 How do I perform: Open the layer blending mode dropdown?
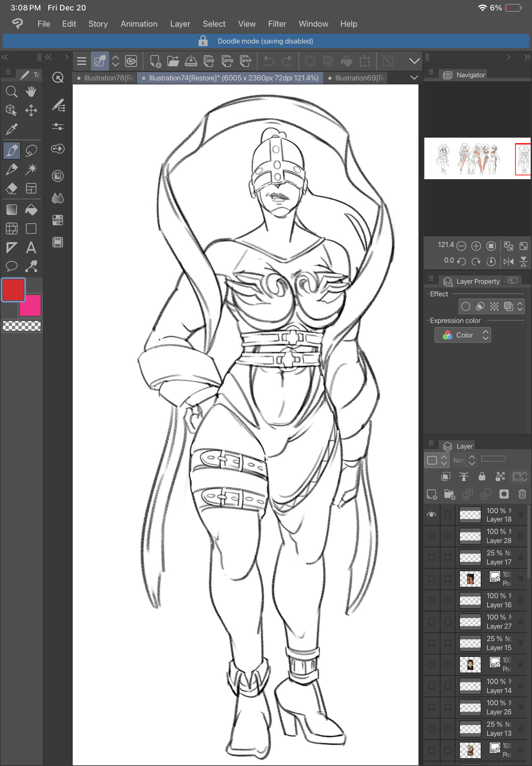[464, 460]
